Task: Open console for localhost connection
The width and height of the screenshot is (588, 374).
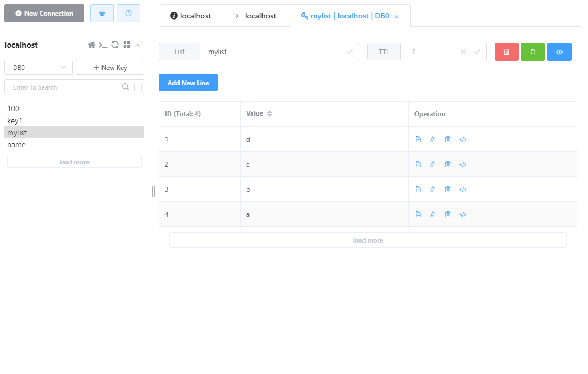Action: pos(103,45)
